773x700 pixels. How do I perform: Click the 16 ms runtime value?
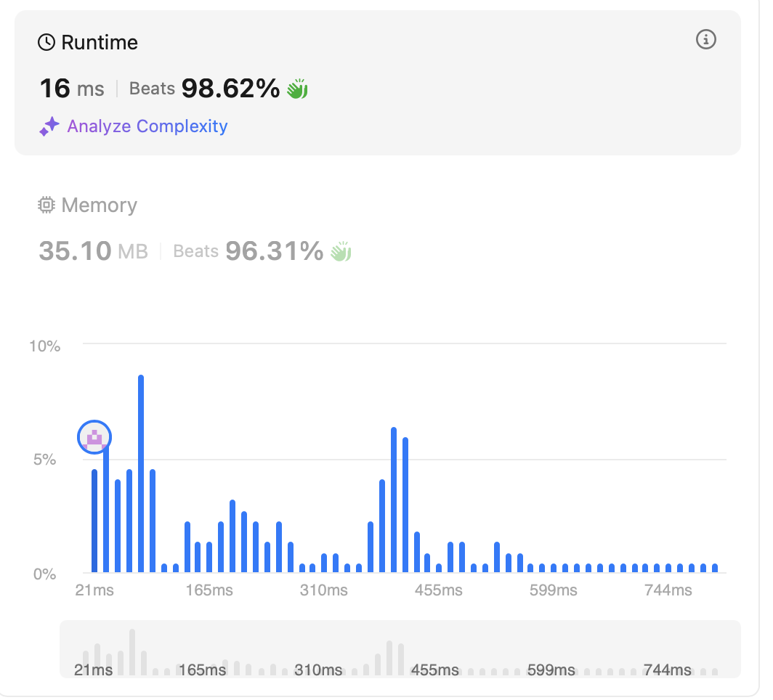point(71,89)
